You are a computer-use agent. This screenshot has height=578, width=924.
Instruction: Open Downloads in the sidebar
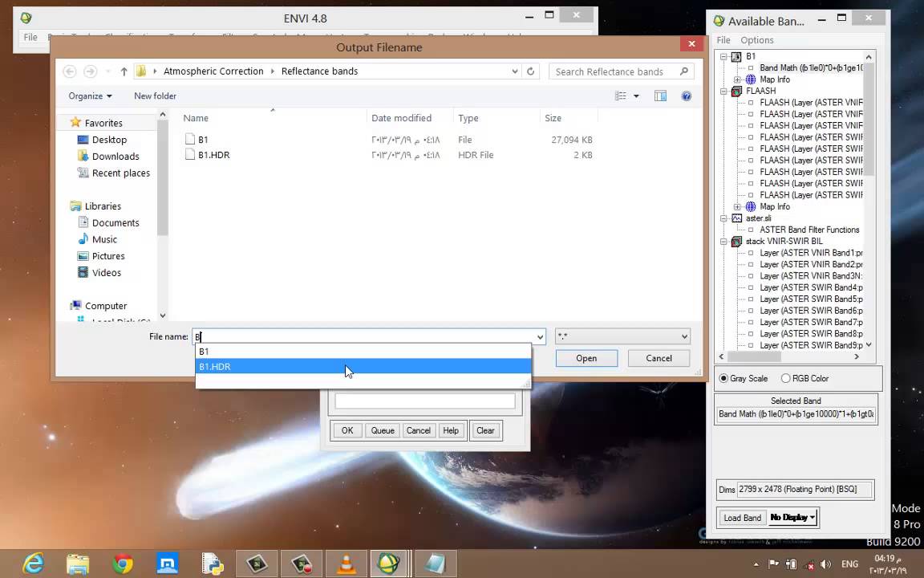(115, 157)
